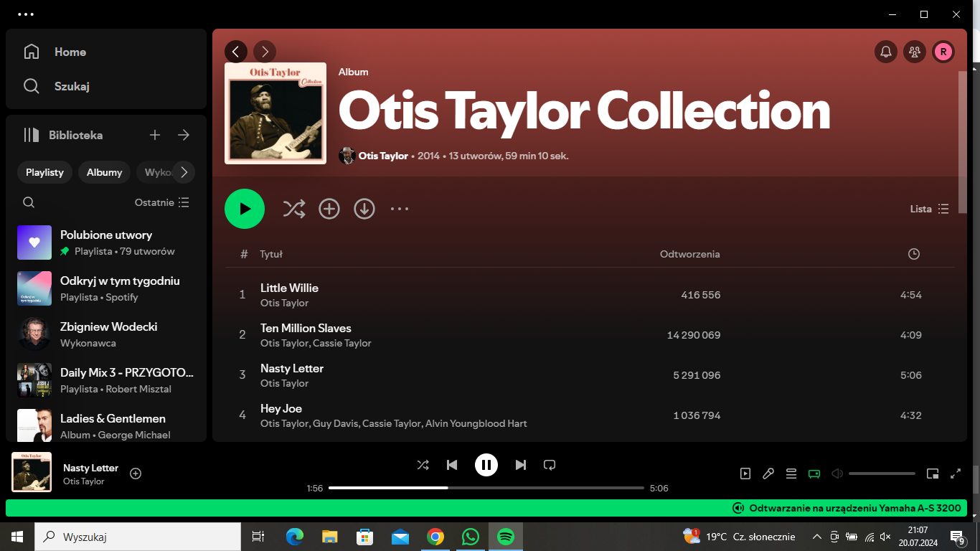Filter library by Albumy
The height and width of the screenshot is (551, 980).
click(104, 172)
